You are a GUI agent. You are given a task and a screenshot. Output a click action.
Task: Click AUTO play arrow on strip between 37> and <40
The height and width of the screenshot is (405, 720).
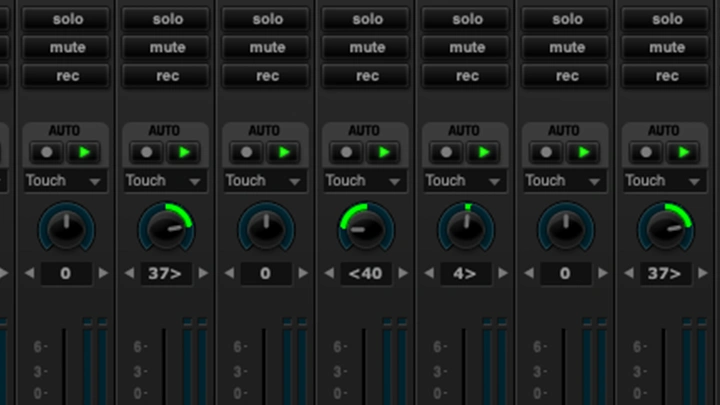(x=284, y=152)
